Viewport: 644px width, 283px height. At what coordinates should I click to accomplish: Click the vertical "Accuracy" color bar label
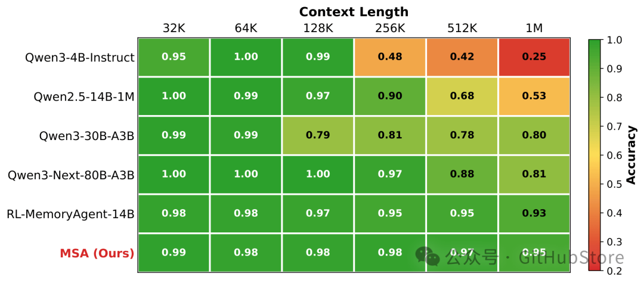click(631, 155)
